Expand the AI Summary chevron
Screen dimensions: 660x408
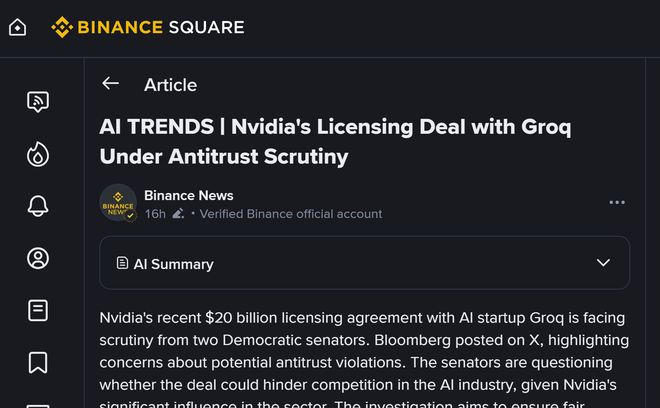point(603,263)
